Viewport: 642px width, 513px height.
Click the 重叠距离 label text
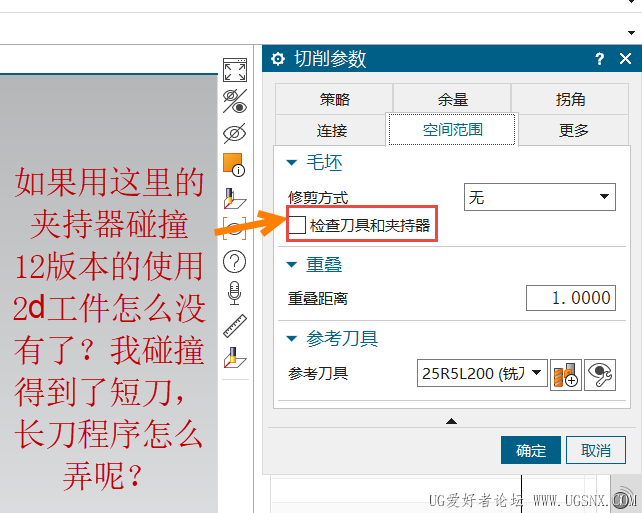pos(318,298)
